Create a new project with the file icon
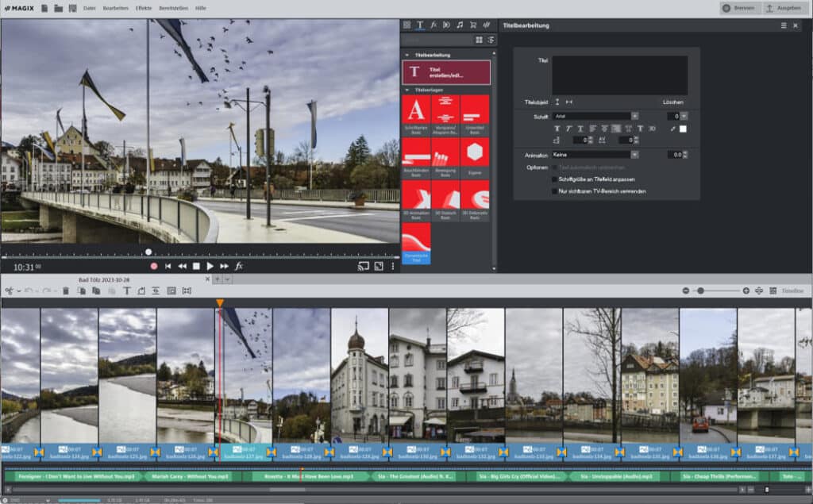 (44, 8)
